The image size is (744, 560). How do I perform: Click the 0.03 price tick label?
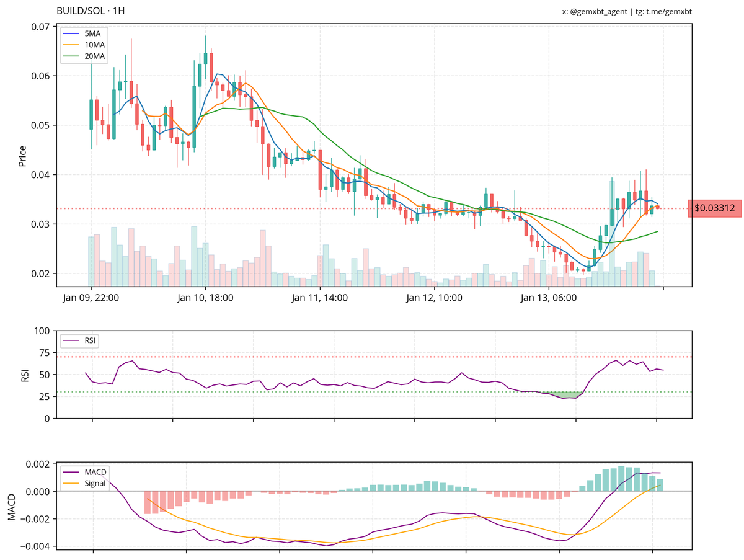41,224
